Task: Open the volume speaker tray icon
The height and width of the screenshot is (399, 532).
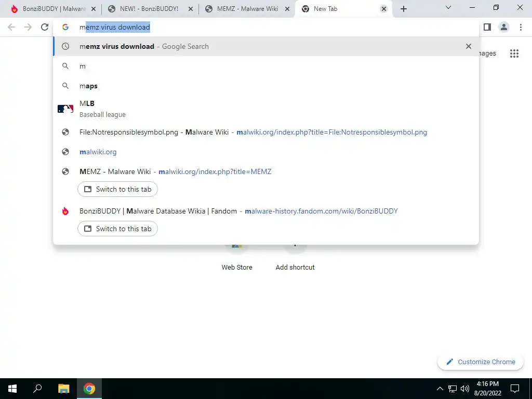Action: click(465, 389)
